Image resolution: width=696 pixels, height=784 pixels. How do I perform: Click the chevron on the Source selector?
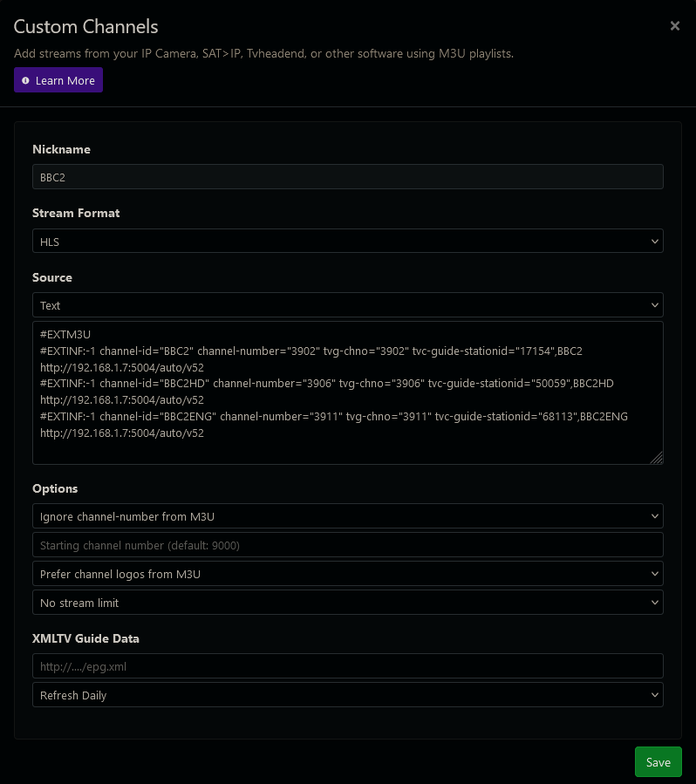pos(655,305)
